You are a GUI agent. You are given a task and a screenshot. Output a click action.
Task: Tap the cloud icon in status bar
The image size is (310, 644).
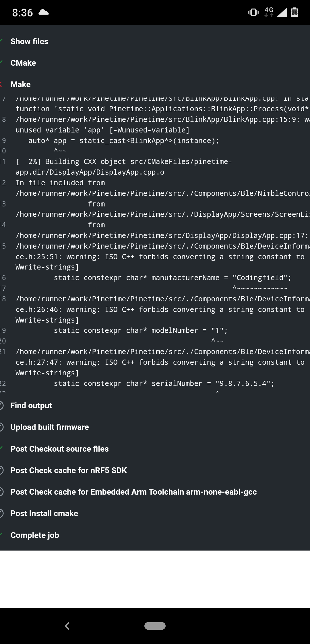point(43,12)
